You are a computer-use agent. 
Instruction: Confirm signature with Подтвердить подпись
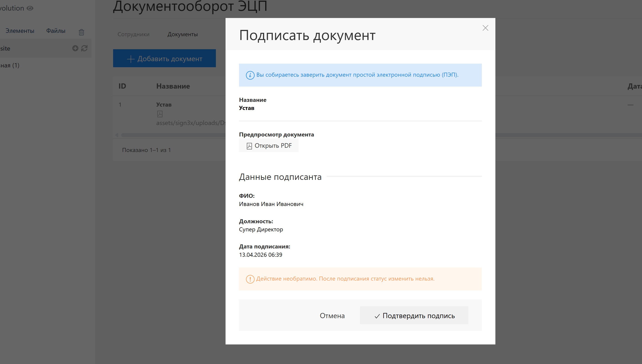414,315
